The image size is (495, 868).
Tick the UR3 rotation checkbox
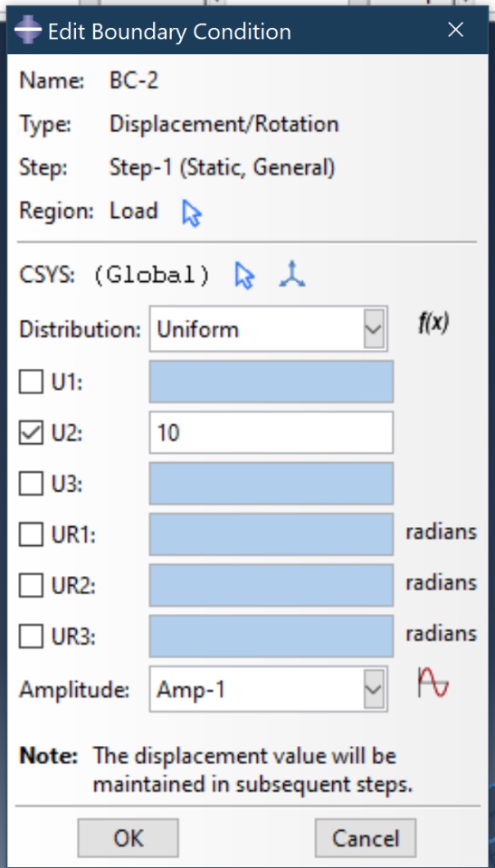click(31, 637)
